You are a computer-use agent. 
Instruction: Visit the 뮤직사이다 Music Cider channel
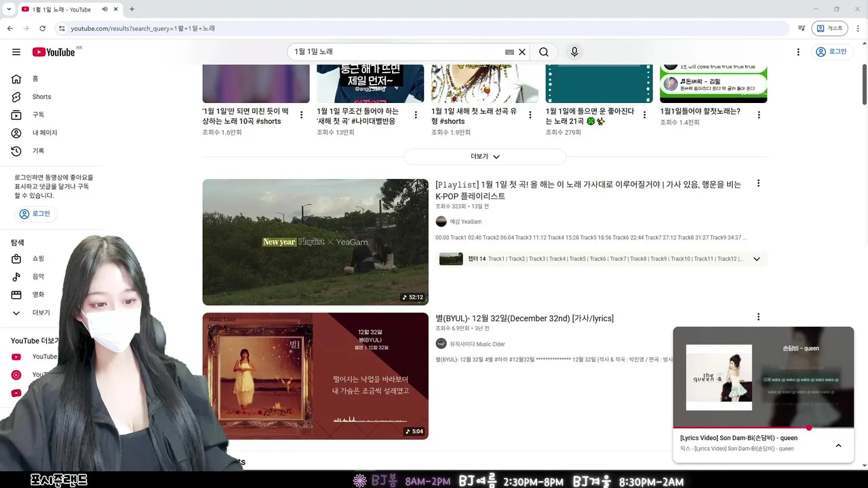pos(477,344)
